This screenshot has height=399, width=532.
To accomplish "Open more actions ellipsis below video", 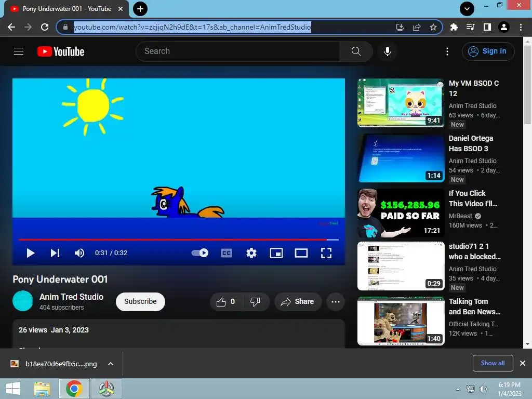I will point(336,302).
